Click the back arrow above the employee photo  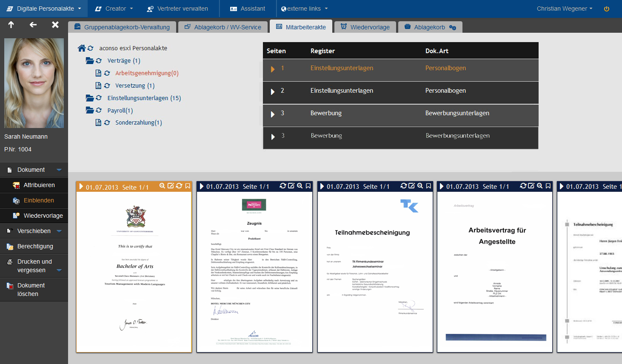click(33, 25)
